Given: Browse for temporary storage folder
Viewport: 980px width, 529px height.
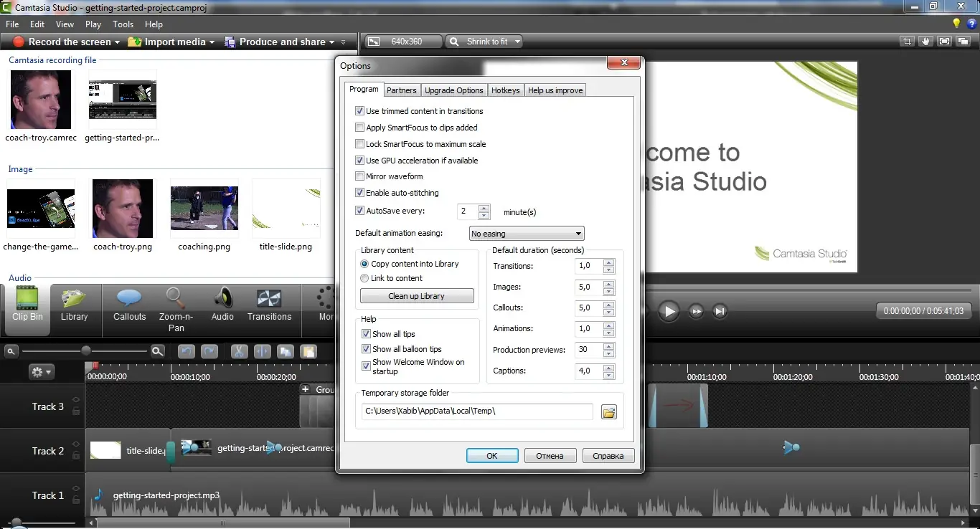Looking at the screenshot, I should pos(609,412).
